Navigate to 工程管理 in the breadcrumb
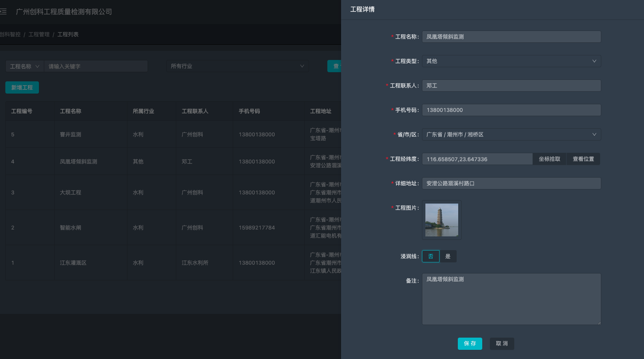The height and width of the screenshot is (359, 644). (39, 34)
